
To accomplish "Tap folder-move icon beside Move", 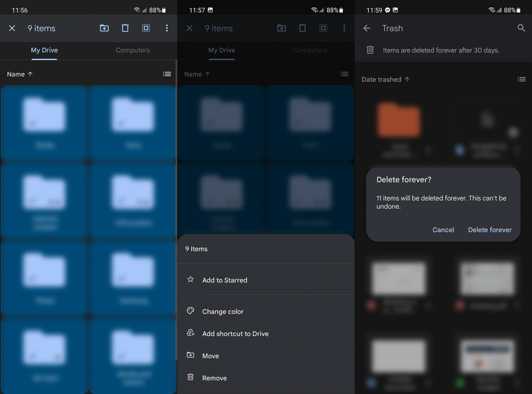I will 191,355.
